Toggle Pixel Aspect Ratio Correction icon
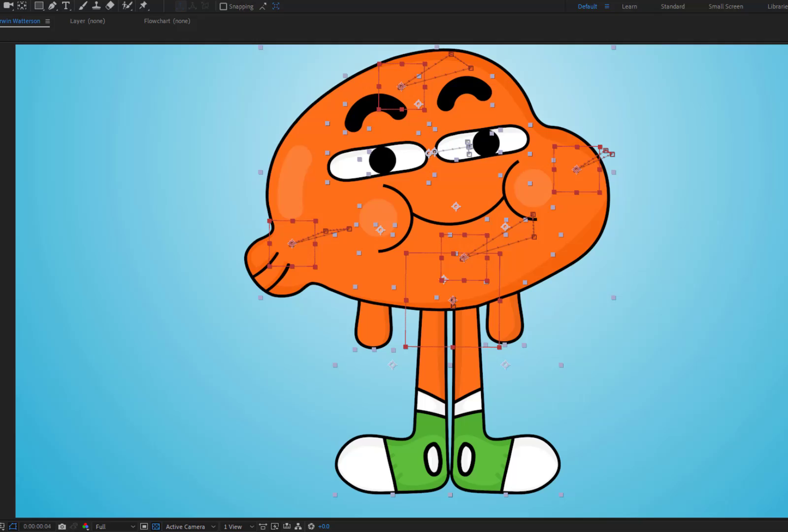Viewport: 788px width, 532px height. point(263,526)
